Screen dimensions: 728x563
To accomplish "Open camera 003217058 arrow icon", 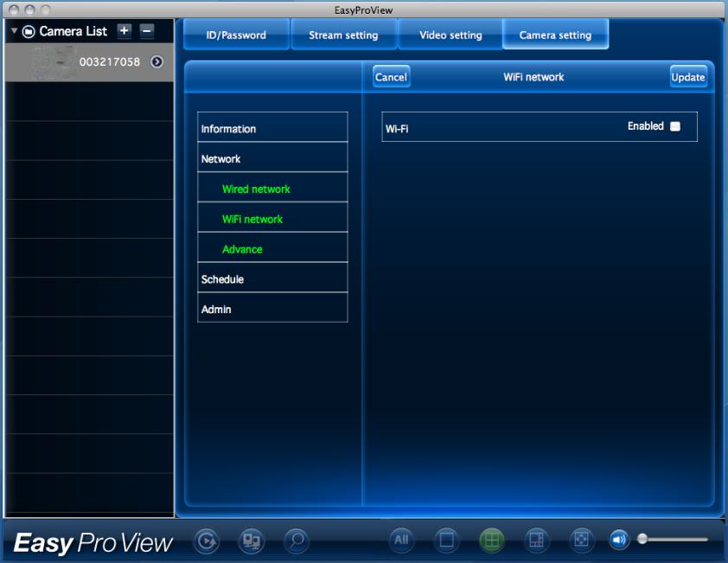I will point(157,61).
